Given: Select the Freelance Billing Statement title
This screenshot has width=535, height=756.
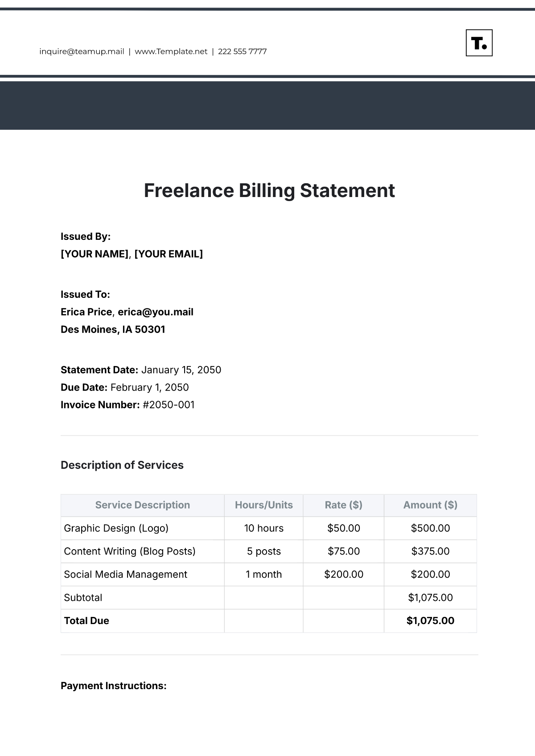Looking at the screenshot, I should pyautogui.click(x=269, y=190).
